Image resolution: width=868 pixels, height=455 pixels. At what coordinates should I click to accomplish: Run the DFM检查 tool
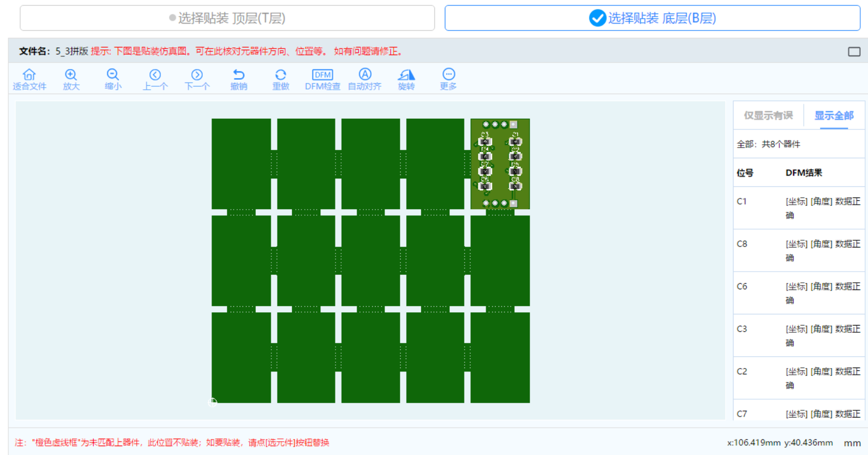tap(323, 79)
